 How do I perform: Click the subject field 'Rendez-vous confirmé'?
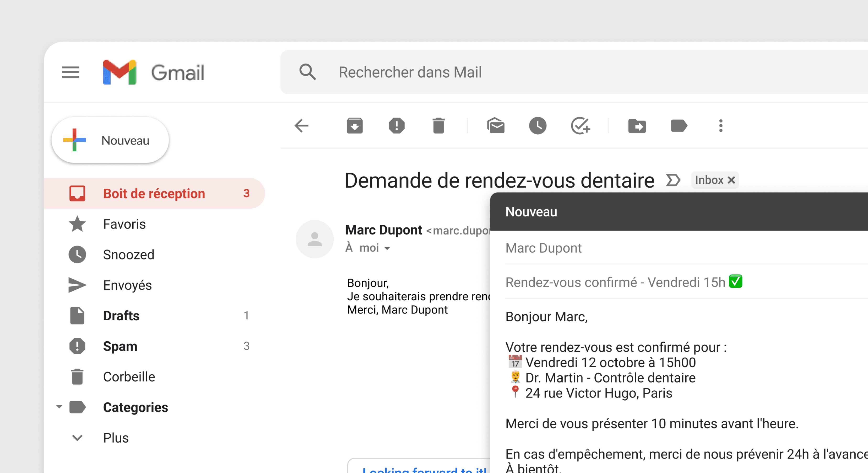[x=687, y=282]
